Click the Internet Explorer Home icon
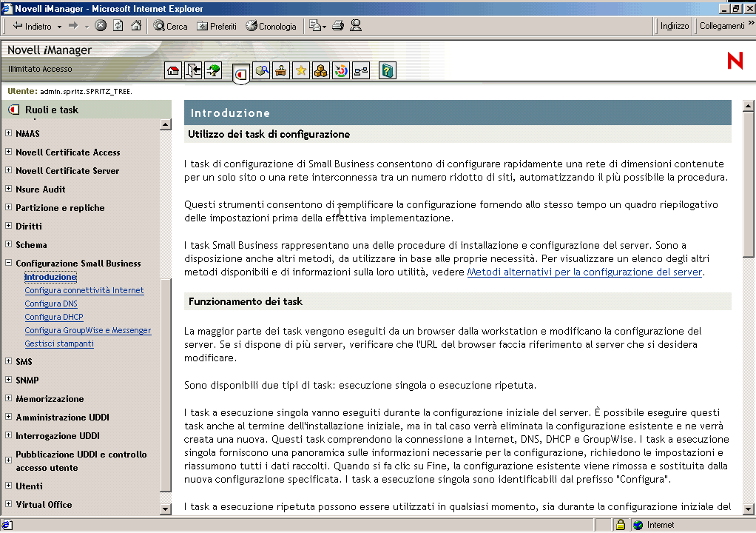756x533 pixels. pyautogui.click(x=136, y=26)
